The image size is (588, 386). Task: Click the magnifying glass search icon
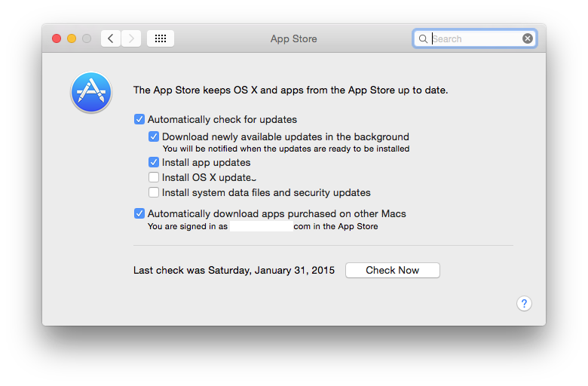[x=423, y=38]
